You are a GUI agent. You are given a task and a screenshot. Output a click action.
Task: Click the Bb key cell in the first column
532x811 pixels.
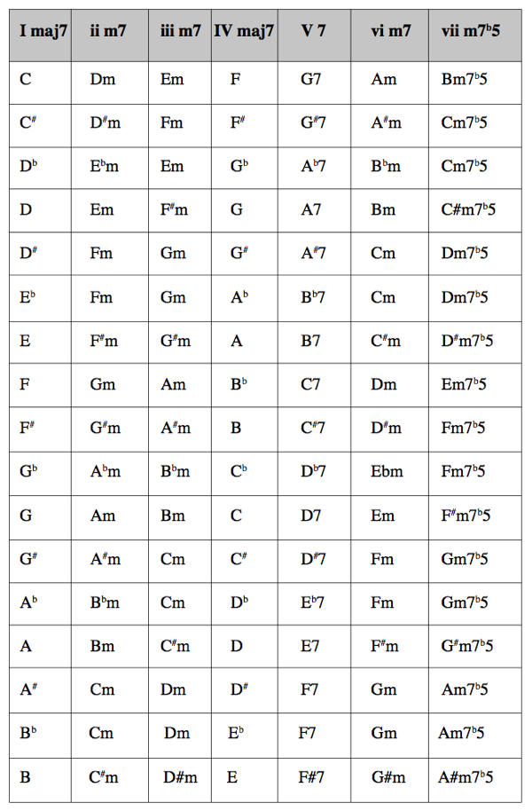[40, 736]
